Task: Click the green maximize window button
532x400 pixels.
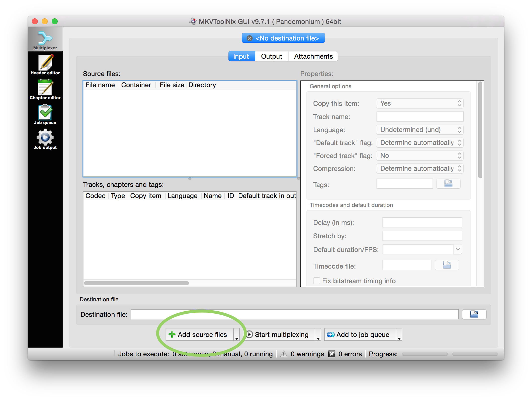Action: 55,21
